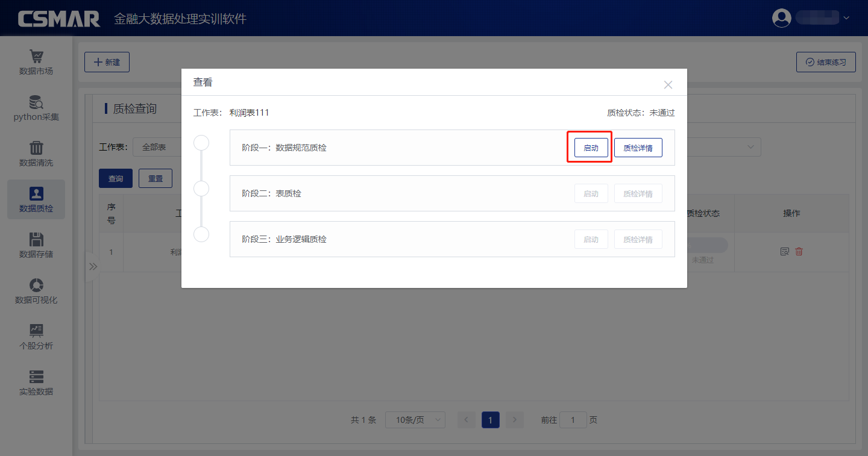Image resolution: width=868 pixels, height=456 pixels.
Task: Start stage one 数据规范质检 with 启动
Action: (x=591, y=148)
